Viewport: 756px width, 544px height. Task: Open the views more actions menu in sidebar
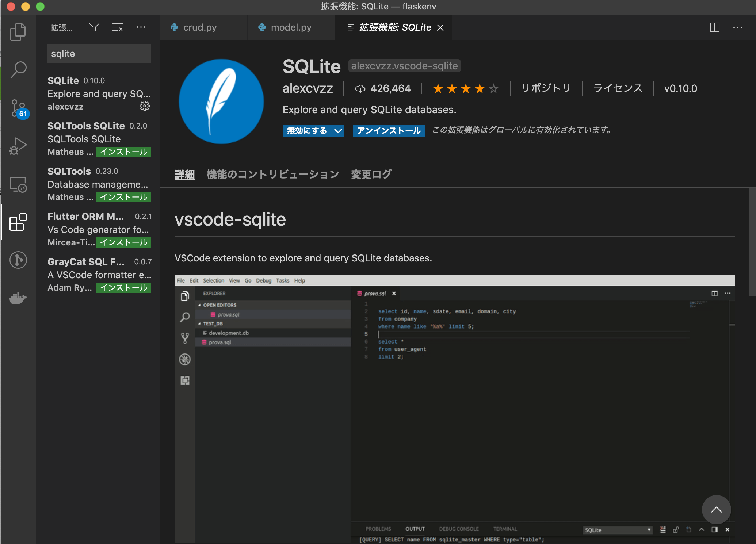[141, 27]
